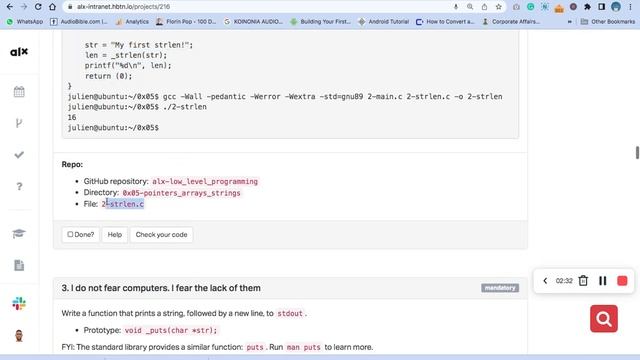Open the Building Your First bookmark
640x360 pixels.
click(320, 22)
